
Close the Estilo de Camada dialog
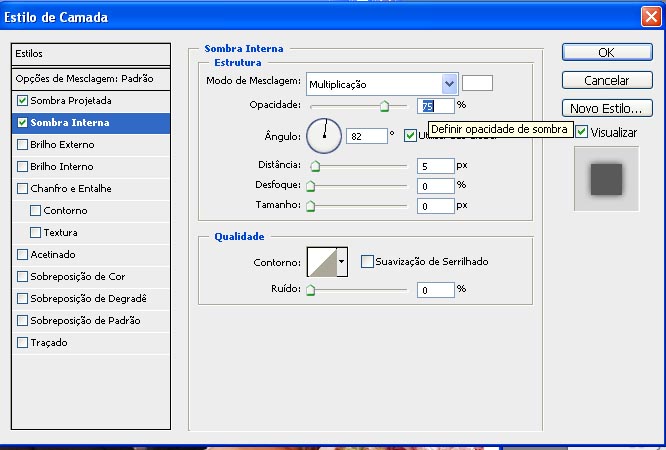click(649, 17)
